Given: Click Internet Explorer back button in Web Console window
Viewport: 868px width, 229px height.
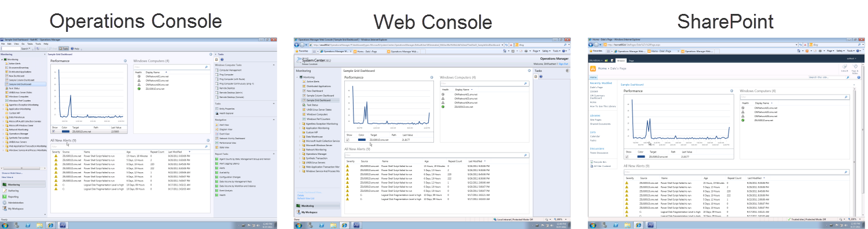Looking at the screenshot, I should click(x=296, y=45).
